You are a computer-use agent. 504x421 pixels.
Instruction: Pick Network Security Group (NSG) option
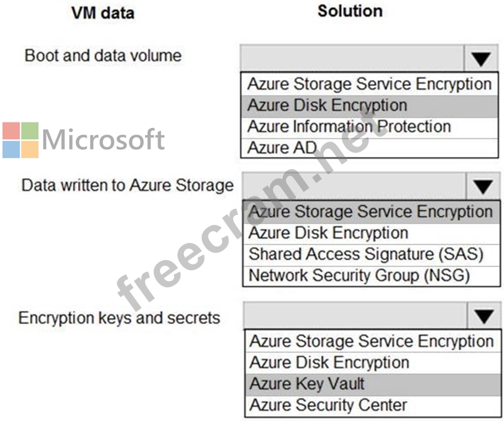coord(371,276)
